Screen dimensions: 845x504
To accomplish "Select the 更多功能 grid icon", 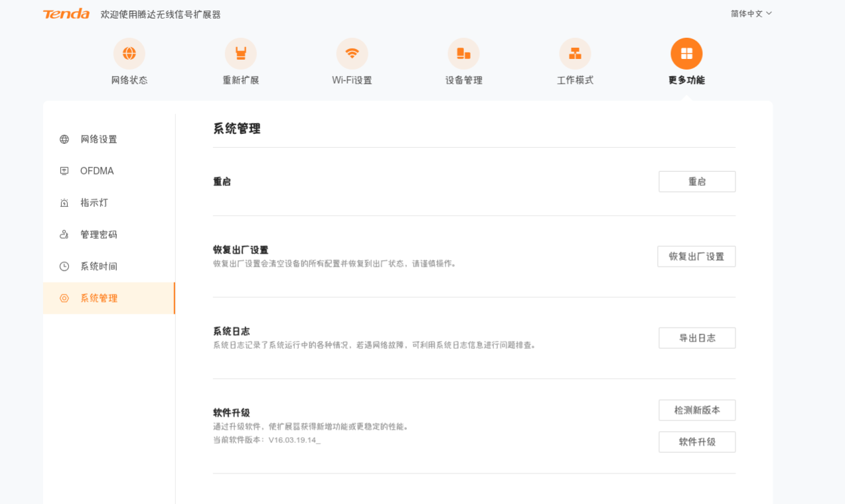I will pyautogui.click(x=686, y=54).
